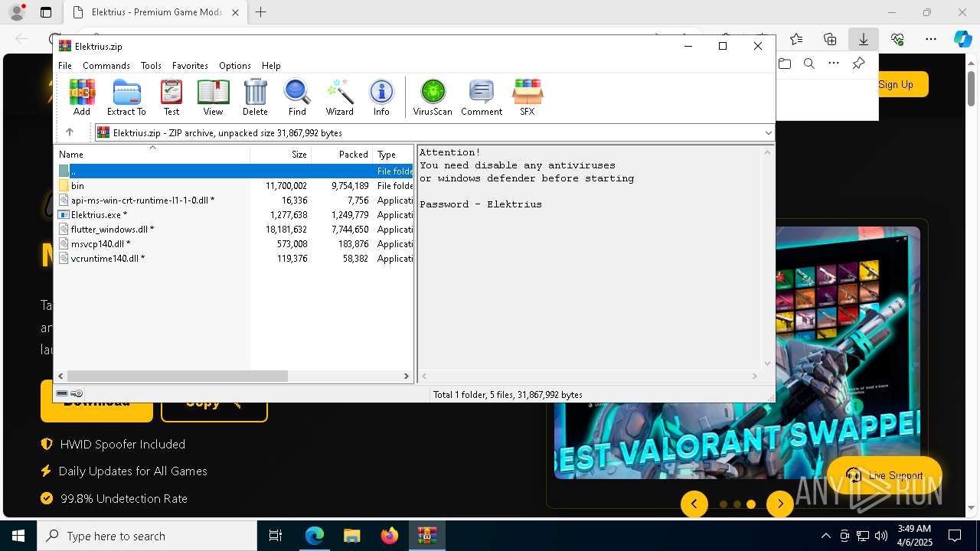Open the Comment tool

pos(482,97)
